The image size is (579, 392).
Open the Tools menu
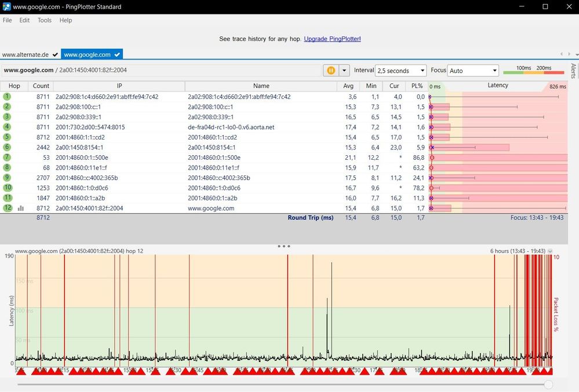click(44, 20)
